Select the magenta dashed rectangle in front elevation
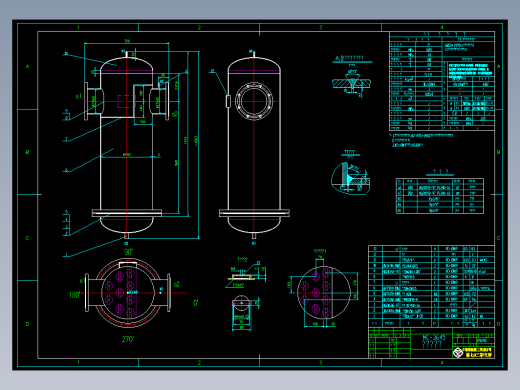Screen dimensions: 520x390 click(x=126, y=101)
